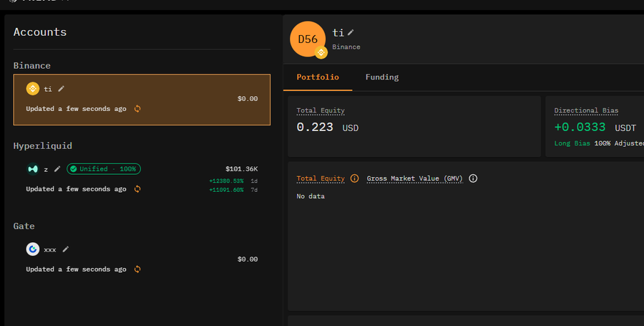Click the Binance section heading
Image resolution: width=644 pixels, height=326 pixels.
31,66
